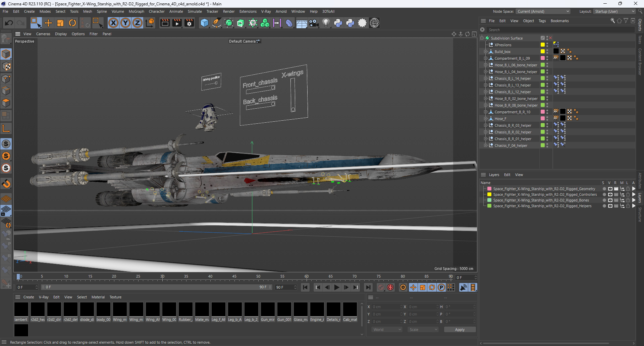Play the animation forward
Screen dimensions: 644x346
point(336,287)
